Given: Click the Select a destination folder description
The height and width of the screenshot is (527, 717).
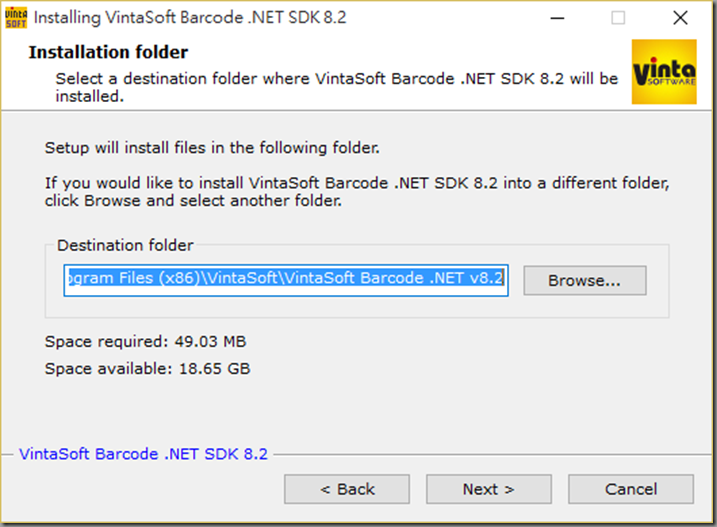Looking at the screenshot, I should [337, 87].
